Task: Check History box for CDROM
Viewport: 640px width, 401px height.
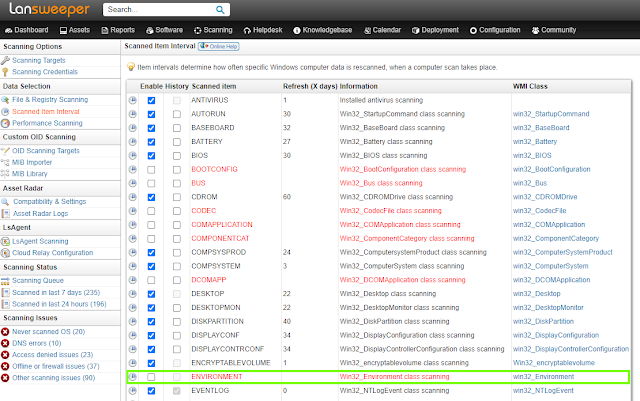Action: coord(177,197)
